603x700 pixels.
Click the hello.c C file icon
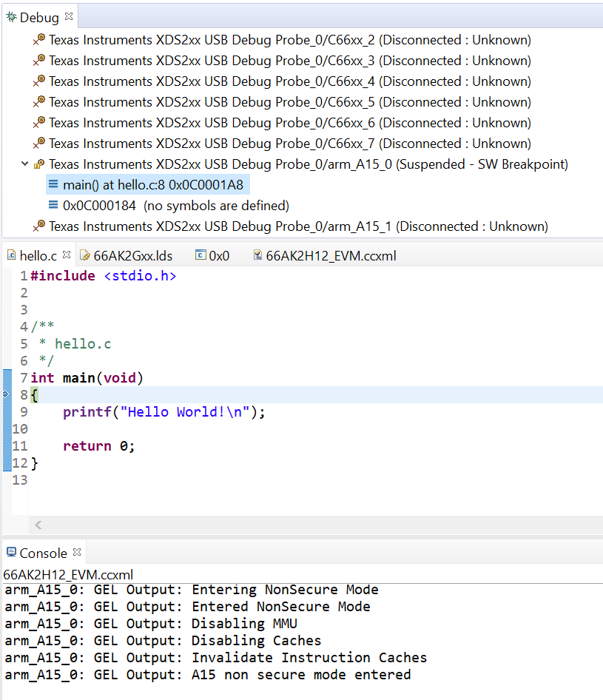12,255
